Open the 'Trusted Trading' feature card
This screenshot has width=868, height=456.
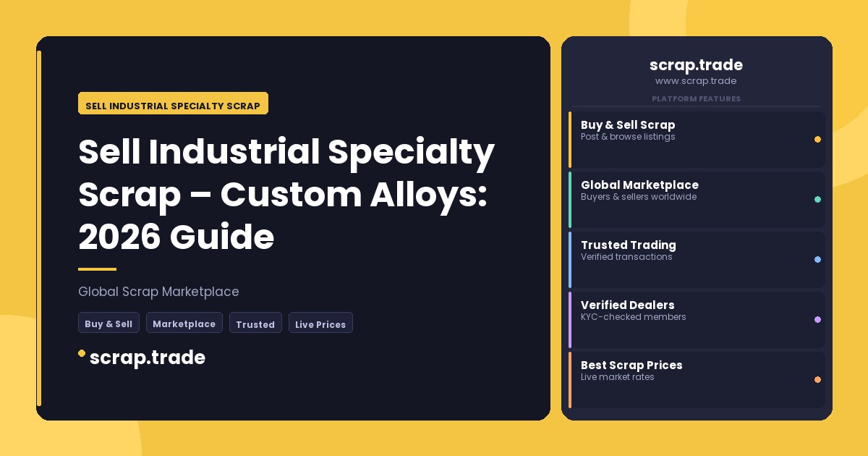click(697, 259)
